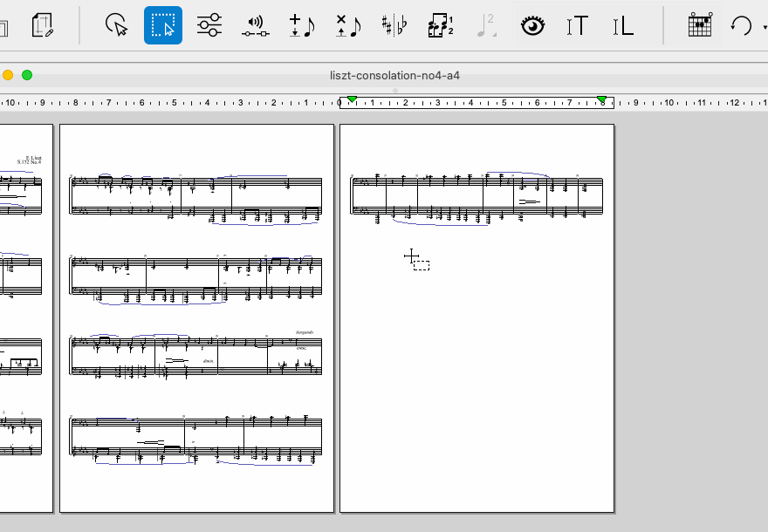
Task: Click the single system on the last page
Action: pyautogui.click(x=477, y=198)
